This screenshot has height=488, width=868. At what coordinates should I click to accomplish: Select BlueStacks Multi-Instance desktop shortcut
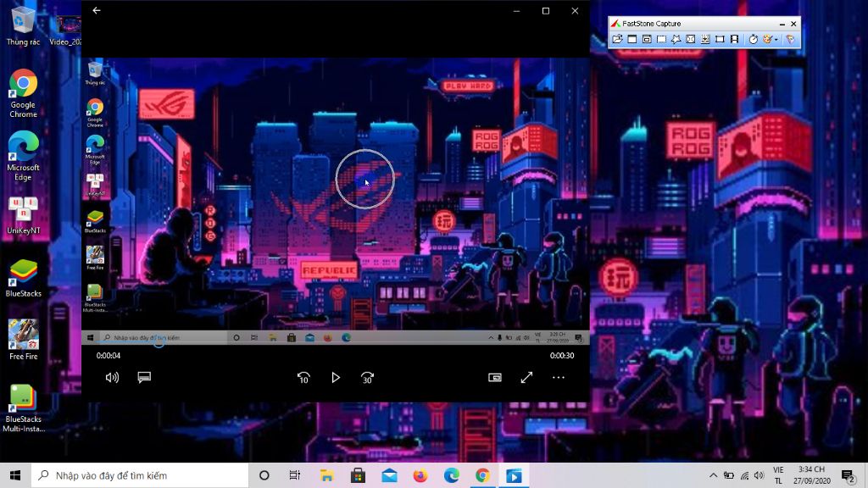(x=23, y=408)
